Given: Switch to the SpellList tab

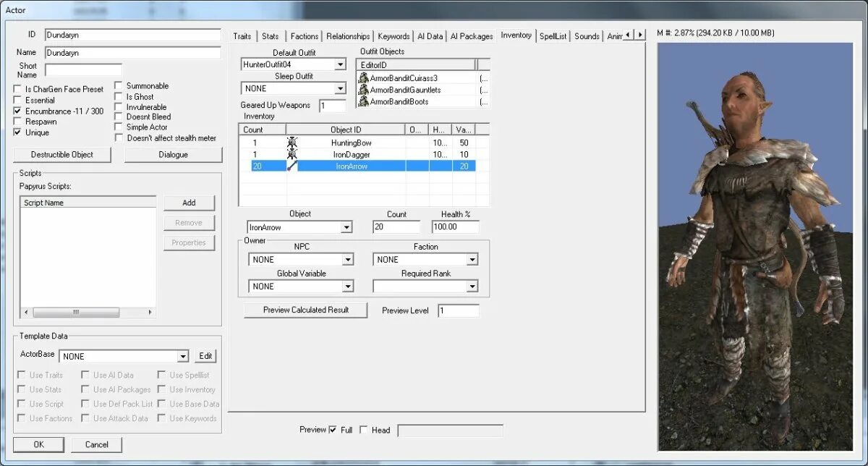Looking at the screenshot, I should tap(553, 36).
